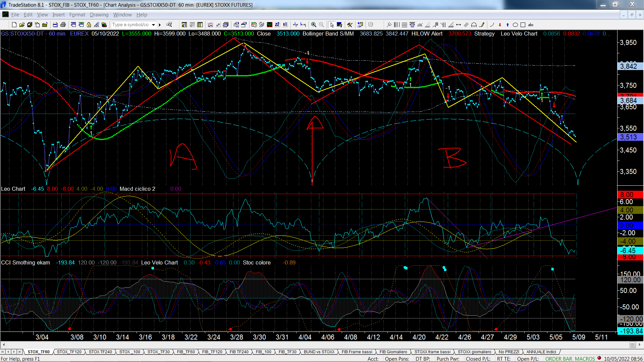The height and width of the screenshot is (362, 644).
Task: Click the HILOW Alert status label
Action: (427, 34)
